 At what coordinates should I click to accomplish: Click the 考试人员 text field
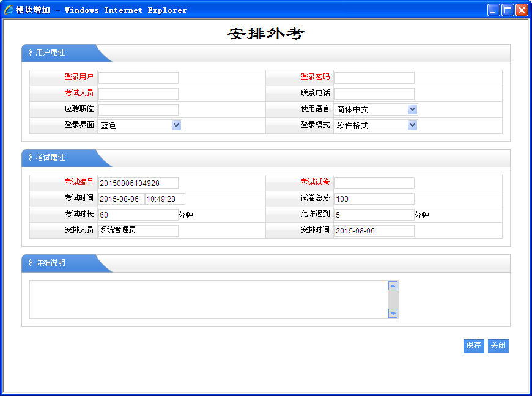pyautogui.click(x=138, y=94)
